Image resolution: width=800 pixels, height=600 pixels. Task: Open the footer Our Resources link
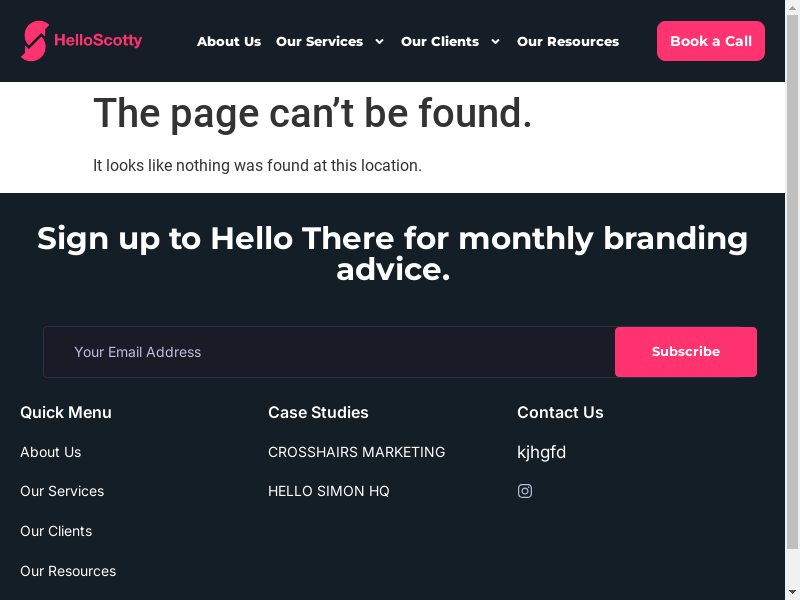[x=68, y=571]
